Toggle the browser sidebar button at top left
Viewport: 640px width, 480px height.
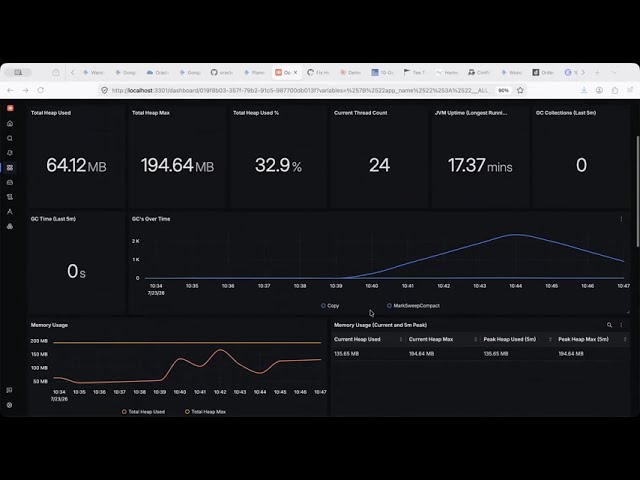pos(18,72)
